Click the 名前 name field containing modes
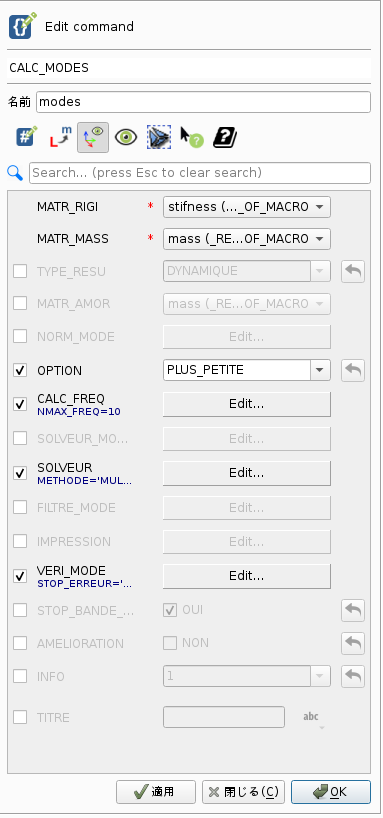Screen dimensions: 383x818 (x=204, y=102)
